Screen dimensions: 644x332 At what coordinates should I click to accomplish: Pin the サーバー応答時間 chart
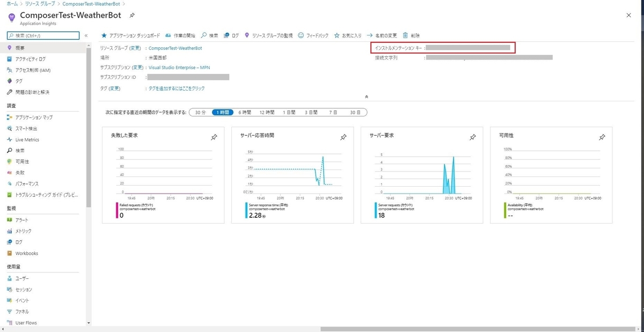click(343, 138)
